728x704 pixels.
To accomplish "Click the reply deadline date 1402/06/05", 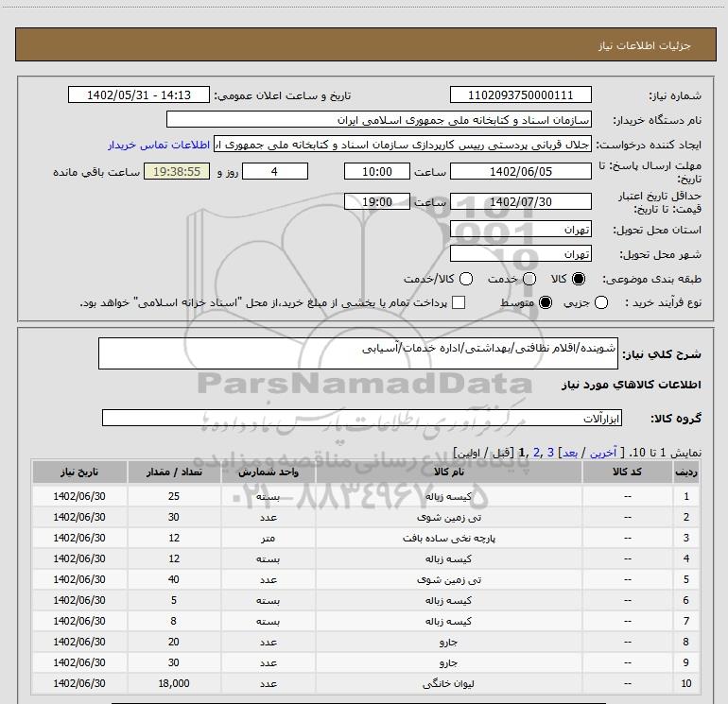I will click(x=520, y=171).
